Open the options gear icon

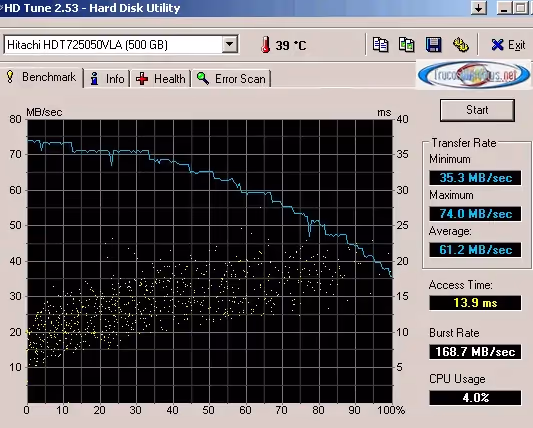[x=461, y=45]
